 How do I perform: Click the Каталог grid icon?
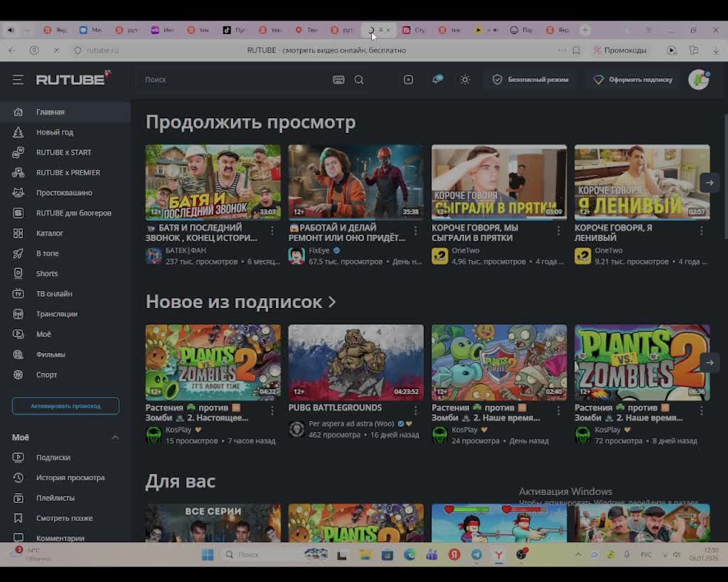click(18, 233)
